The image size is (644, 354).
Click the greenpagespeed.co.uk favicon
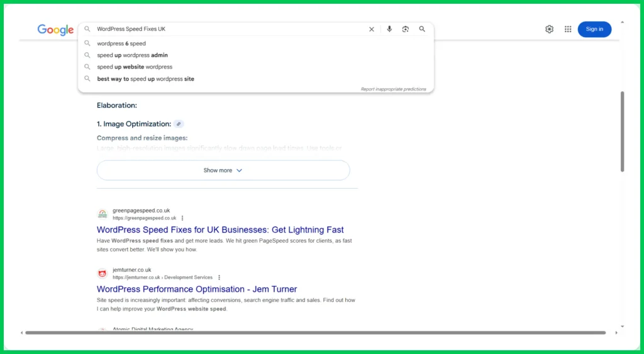pyautogui.click(x=103, y=214)
